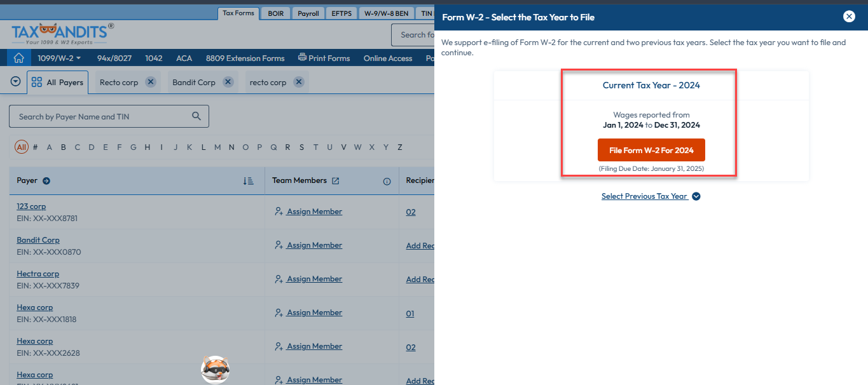The width and height of the screenshot is (868, 385).
Task: Click Select Previous Tax Year link
Action: coord(644,196)
